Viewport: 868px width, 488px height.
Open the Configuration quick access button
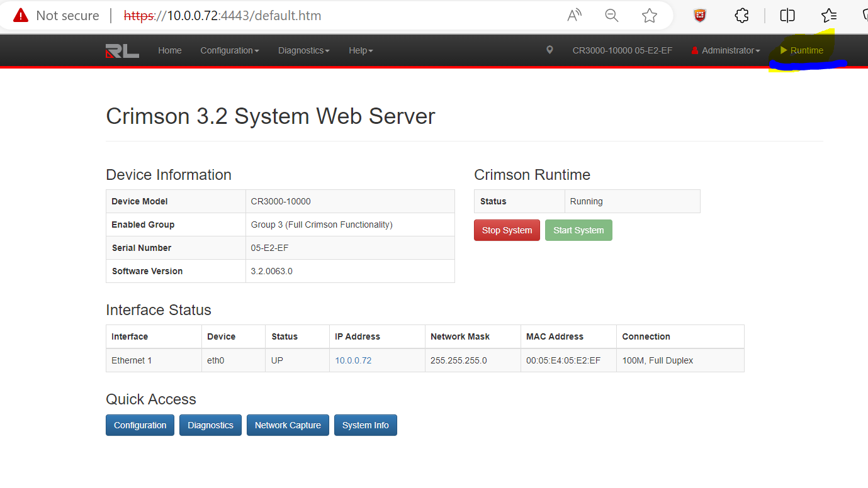(140, 425)
